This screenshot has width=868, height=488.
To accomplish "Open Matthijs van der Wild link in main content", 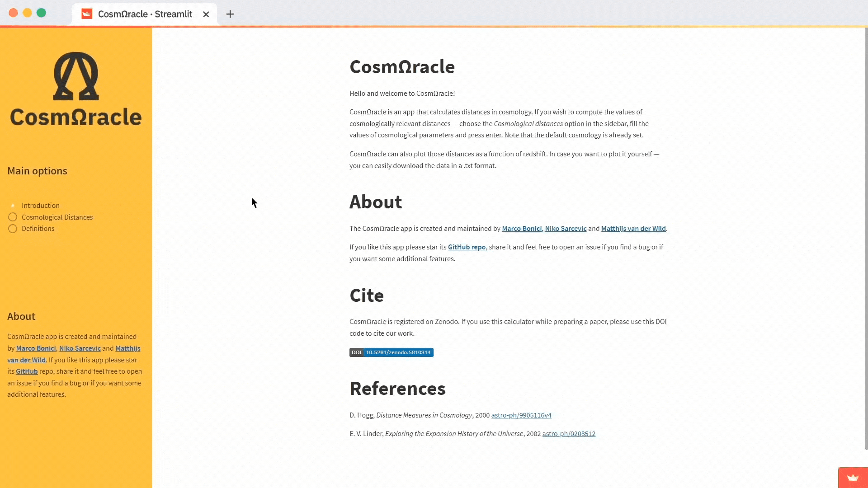I will point(633,229).
